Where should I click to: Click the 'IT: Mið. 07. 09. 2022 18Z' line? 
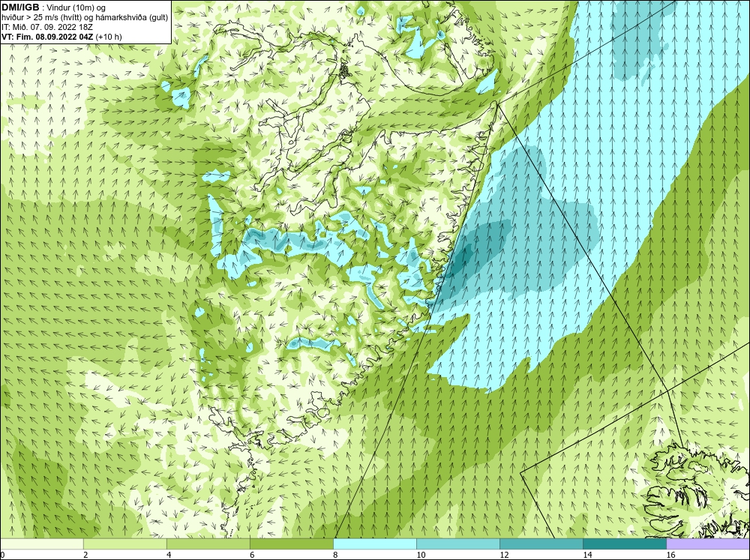click(46, 27)
